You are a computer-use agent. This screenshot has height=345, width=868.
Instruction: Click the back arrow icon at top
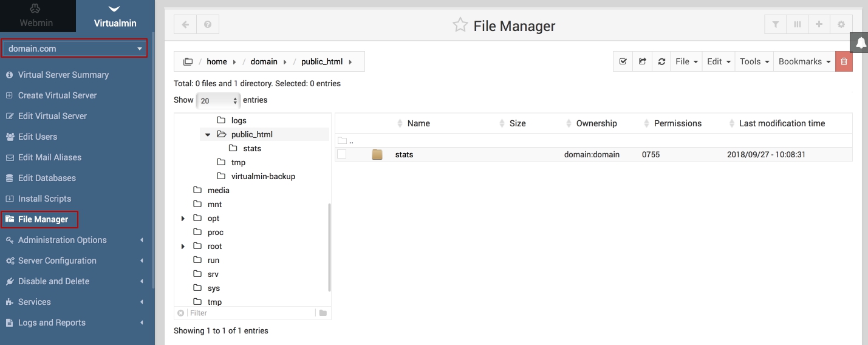click(185, 25)
